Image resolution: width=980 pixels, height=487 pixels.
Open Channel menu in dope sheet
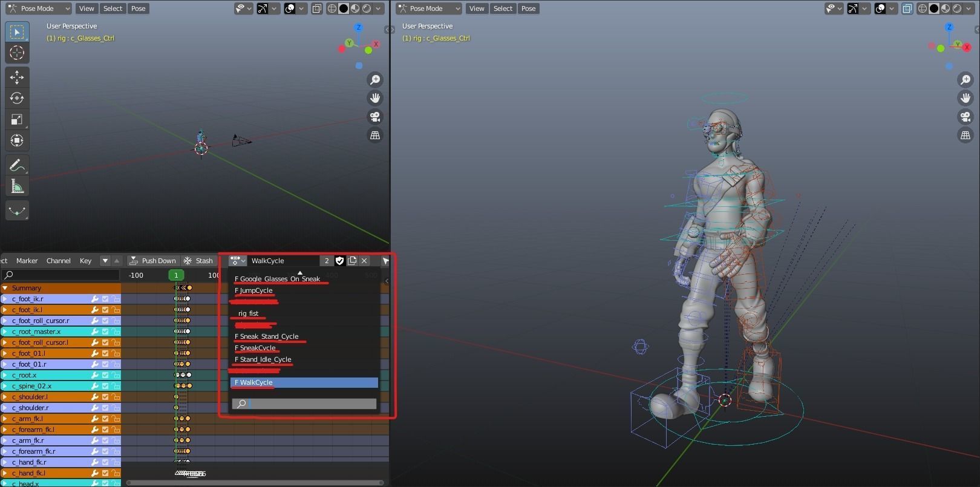(x=59, y=261)
